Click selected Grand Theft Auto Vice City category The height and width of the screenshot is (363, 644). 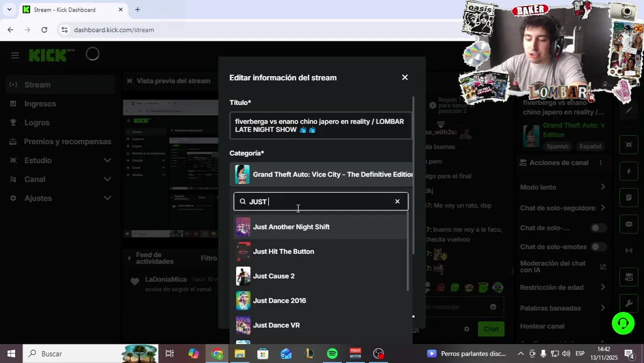click(321, 174)
